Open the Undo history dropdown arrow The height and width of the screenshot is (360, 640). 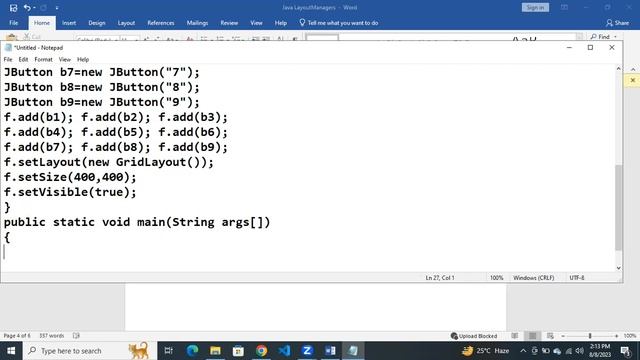click(x=34, y=8)
